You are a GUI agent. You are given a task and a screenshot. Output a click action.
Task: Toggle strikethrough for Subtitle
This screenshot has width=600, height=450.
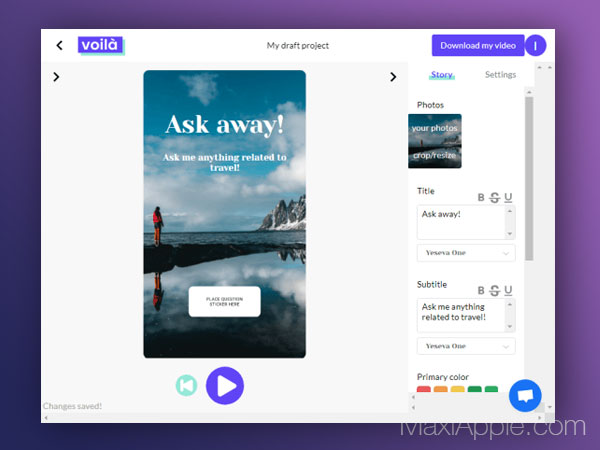coord(494,290)
